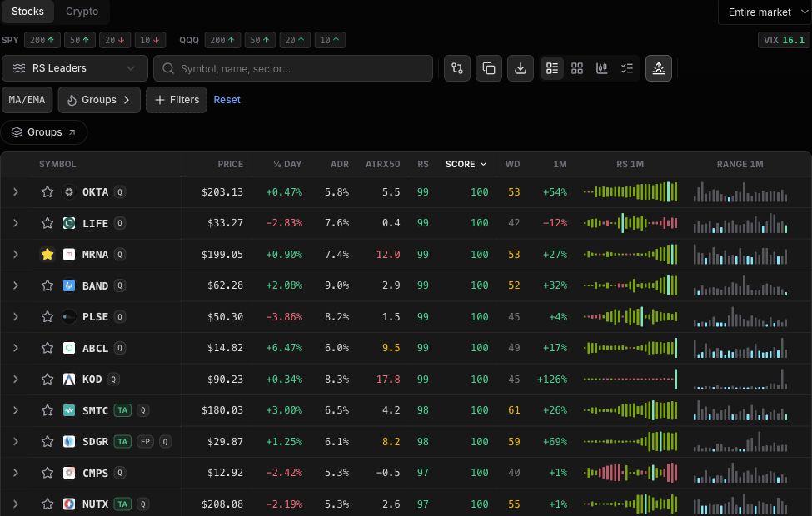Click the LIFE company logo

[x=69, y=223]
